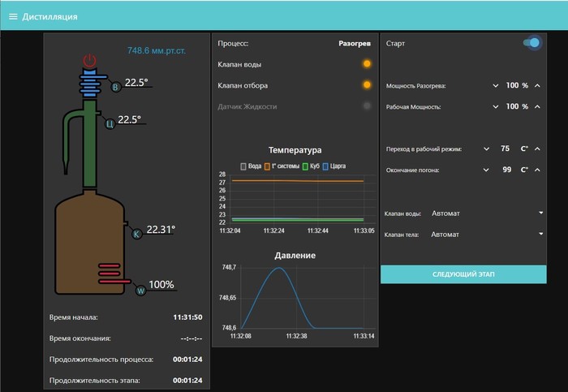Image resolution: width=568 pixels, height=392 pixels.
Task: Click the В sensor circle icon
Action: tap(115, 87)
